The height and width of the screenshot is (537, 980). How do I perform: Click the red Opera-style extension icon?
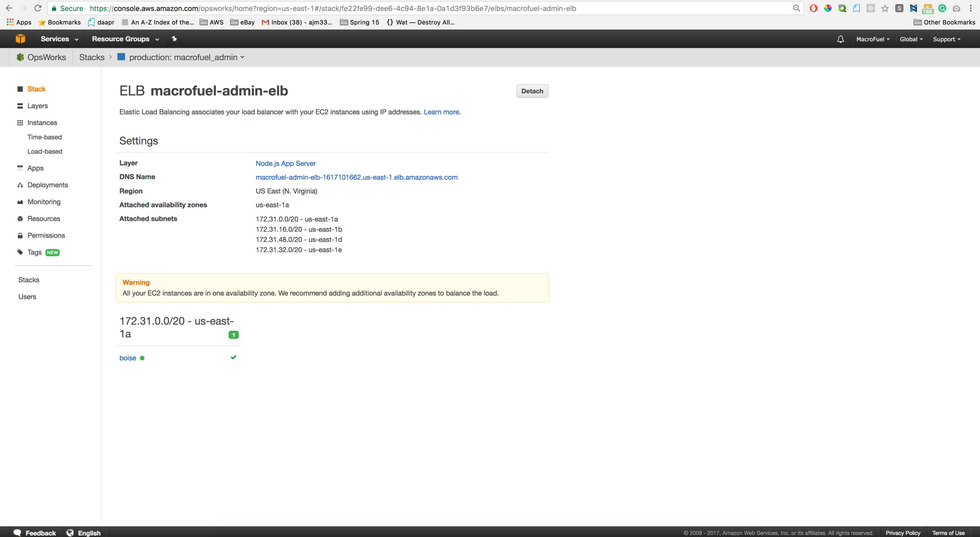pos(813,8)
